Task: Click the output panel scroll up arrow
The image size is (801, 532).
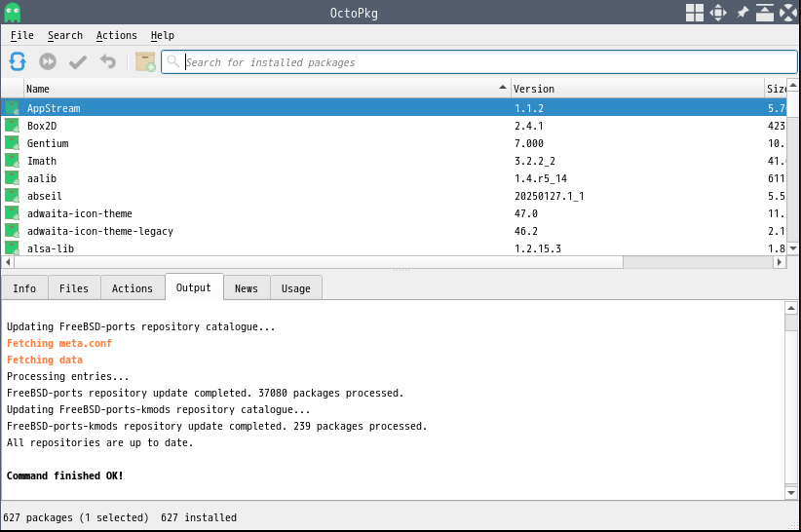Action: tap(791, 308)
